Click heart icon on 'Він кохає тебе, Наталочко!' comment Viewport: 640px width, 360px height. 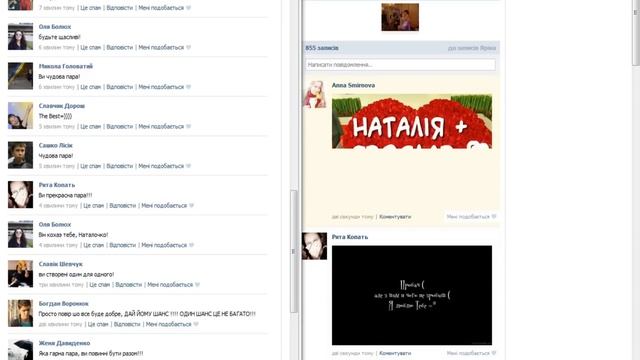pos(191,245)
